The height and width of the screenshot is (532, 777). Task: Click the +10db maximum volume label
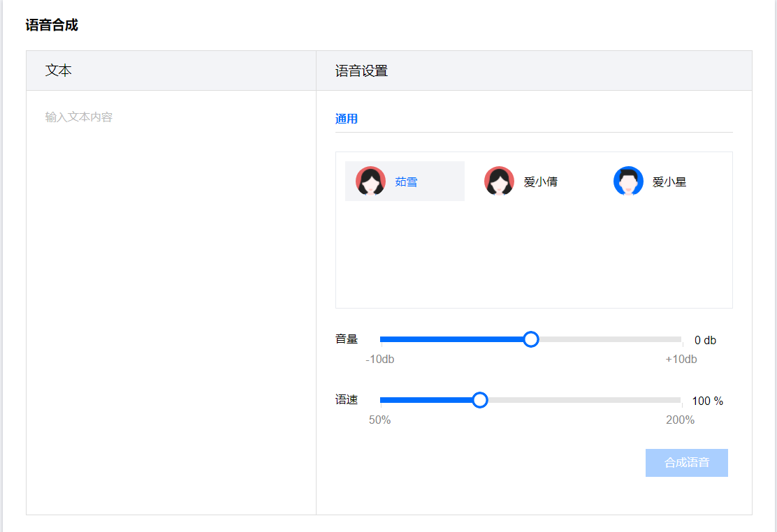tap(681, 360)
